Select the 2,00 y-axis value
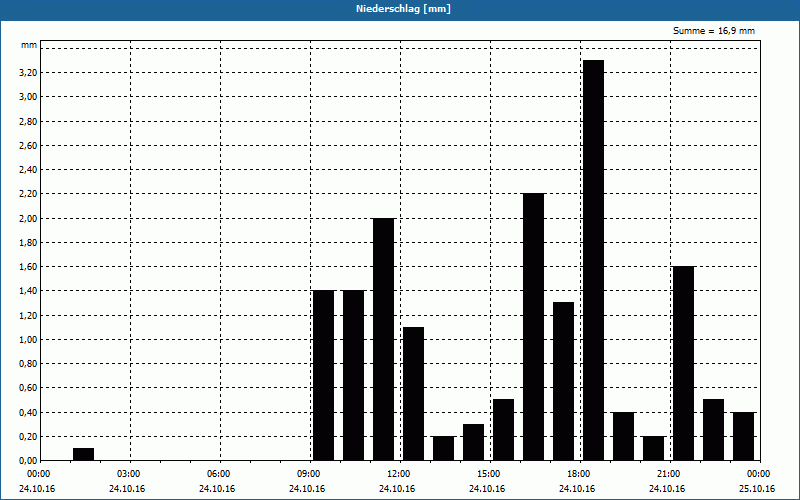This screenshot has width=800, height=500. 28,218
